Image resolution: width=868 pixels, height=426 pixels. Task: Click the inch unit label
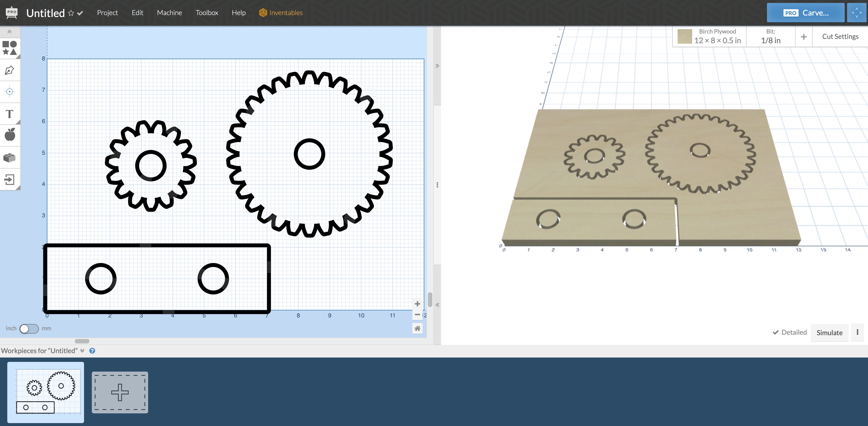11,328
